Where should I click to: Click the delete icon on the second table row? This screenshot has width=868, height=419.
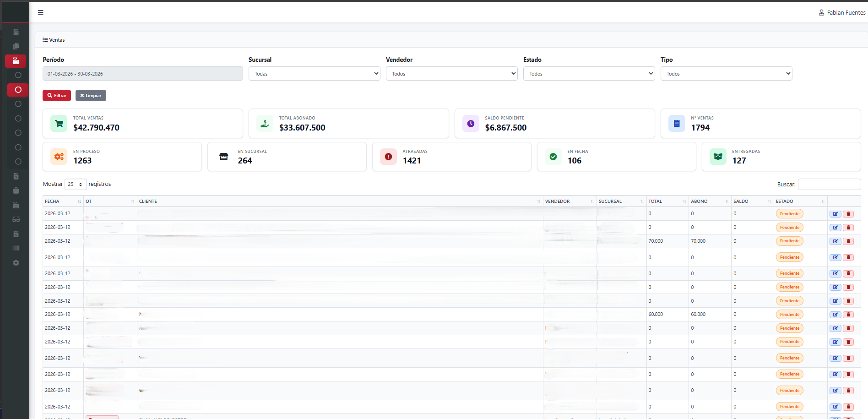(x=848, y=227)
